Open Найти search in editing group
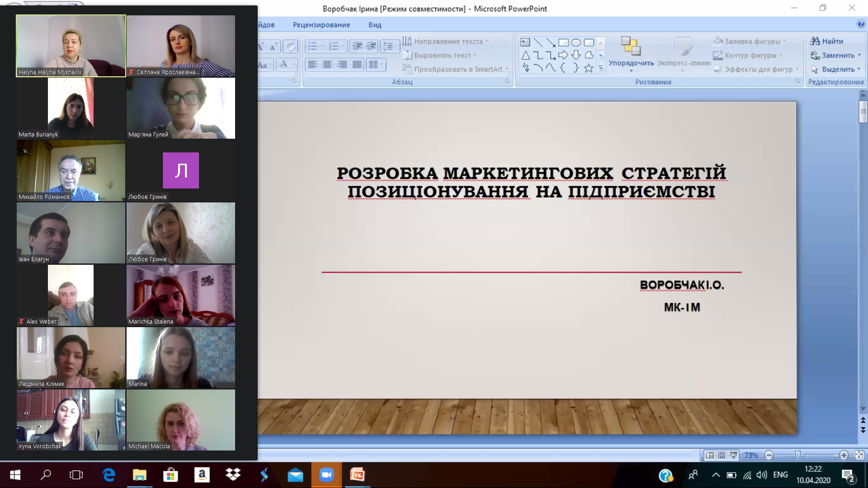The width and height of the screenshot is (868, 488). [x=827, y=41]
